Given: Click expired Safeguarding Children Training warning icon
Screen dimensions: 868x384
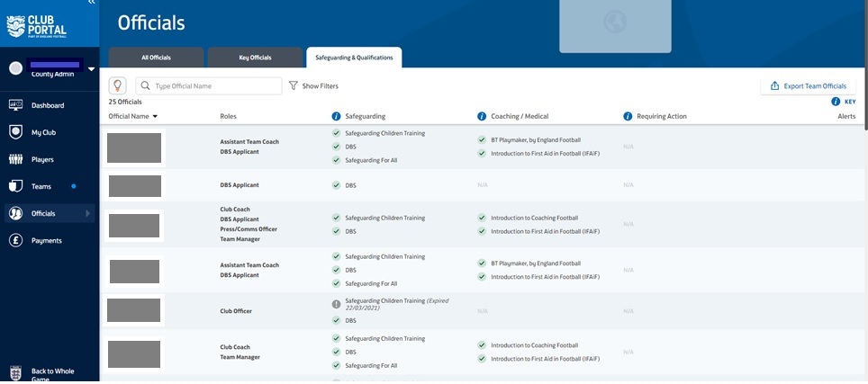Looking at the screenshot, I should [x=336, y=304].
